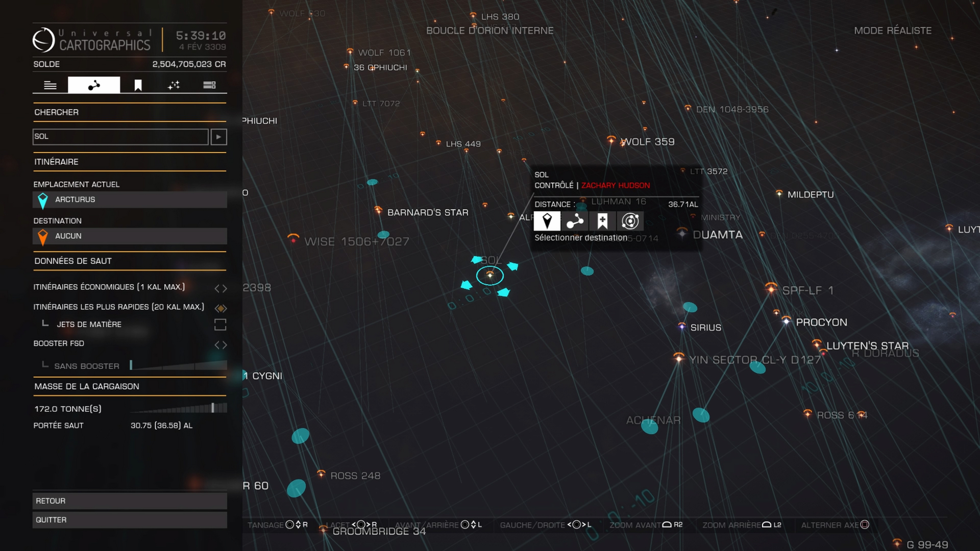Screen dimensions: 980x551
Task: Select the ARCTURUS current location row
Action: click(x=130, y=199)
